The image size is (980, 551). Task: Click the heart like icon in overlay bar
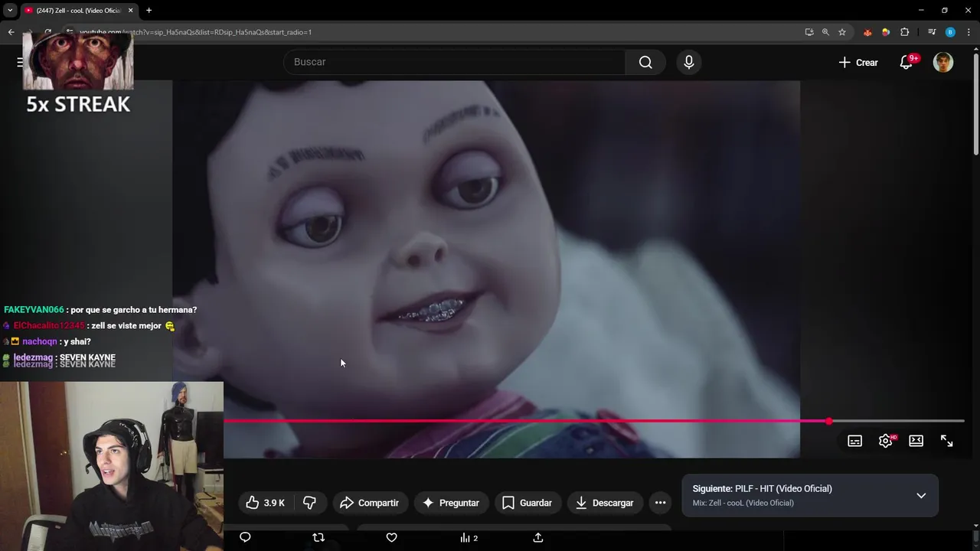coord(391,537)
